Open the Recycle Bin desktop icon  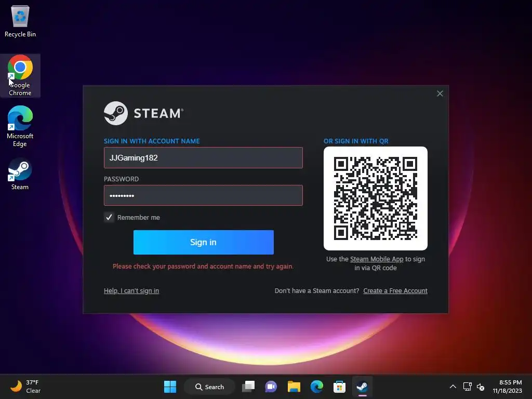[20, 21]
